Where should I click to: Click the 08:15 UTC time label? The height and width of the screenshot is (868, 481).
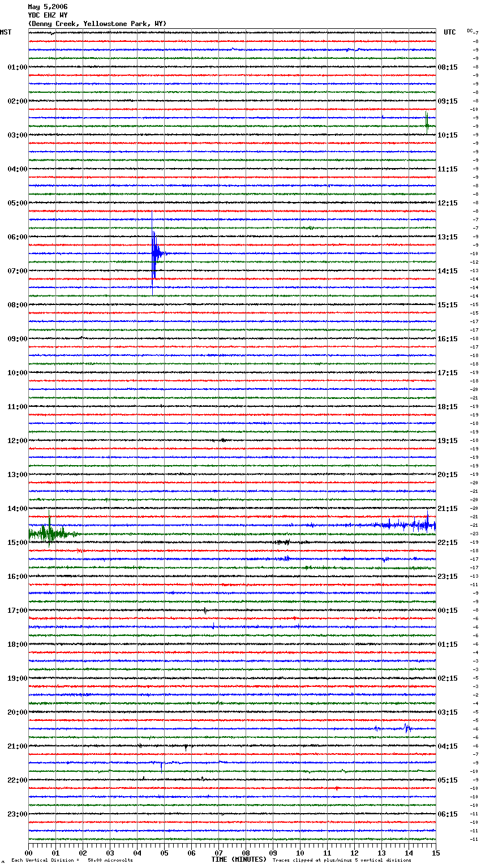pos(448,67)
